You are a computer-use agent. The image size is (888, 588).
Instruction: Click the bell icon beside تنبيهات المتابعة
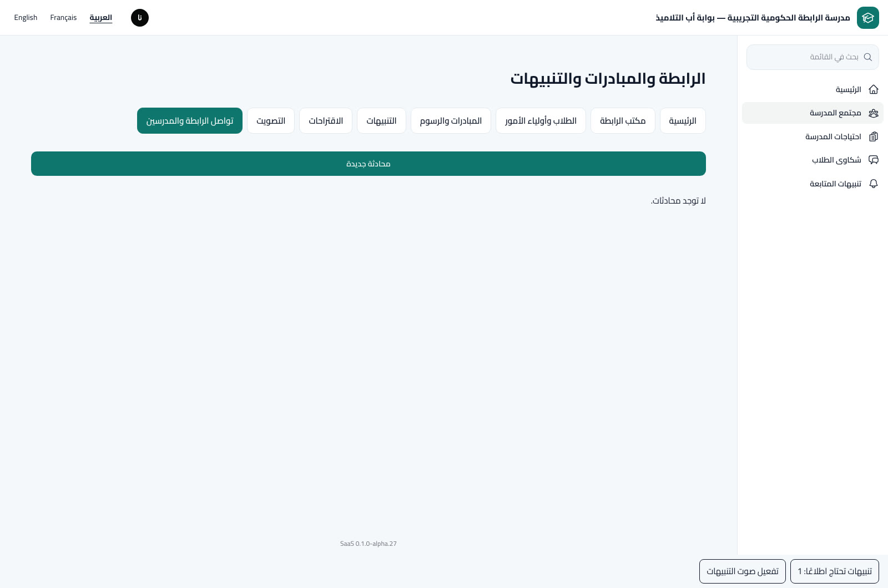pos(874,184)
